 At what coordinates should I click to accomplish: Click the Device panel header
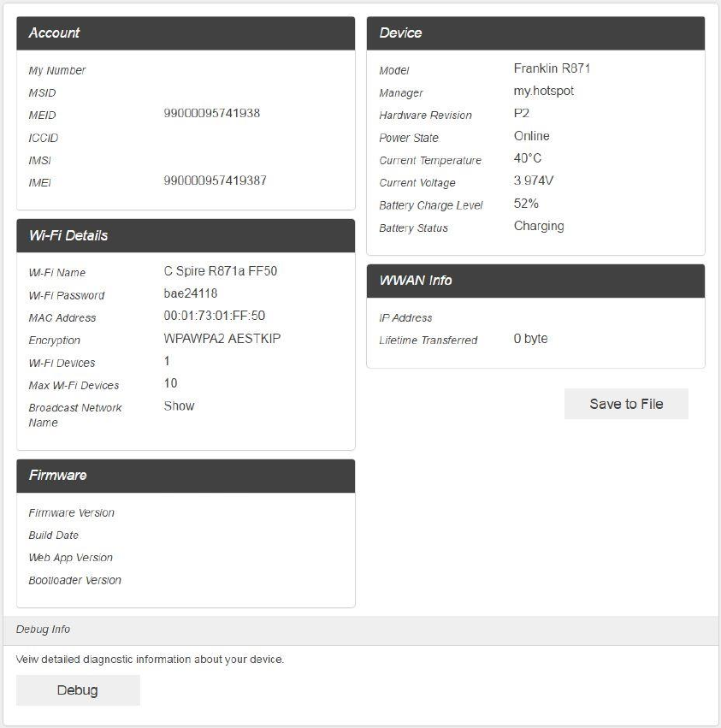535,33
